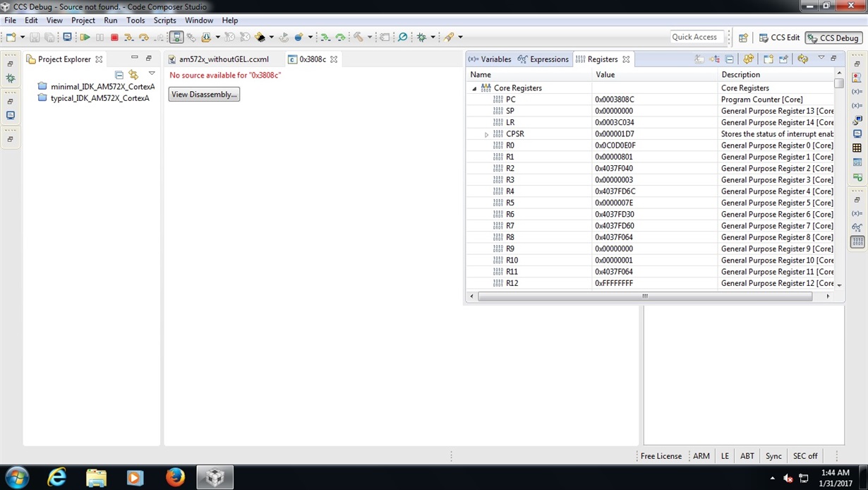Viewport: 868px width, 490px height.
Task: Open the Load program dropdown arrow
Action: (217, 37)
